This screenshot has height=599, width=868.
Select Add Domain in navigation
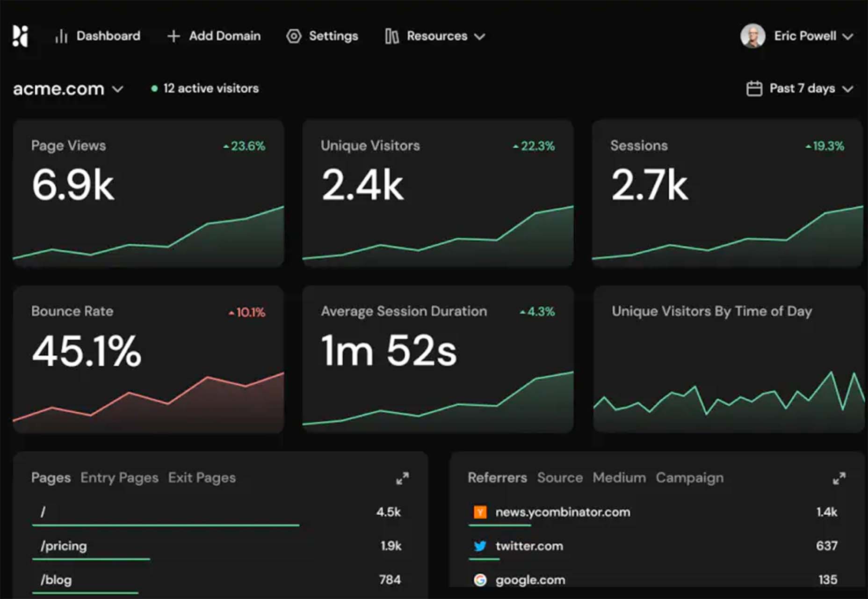coord(225,36)
